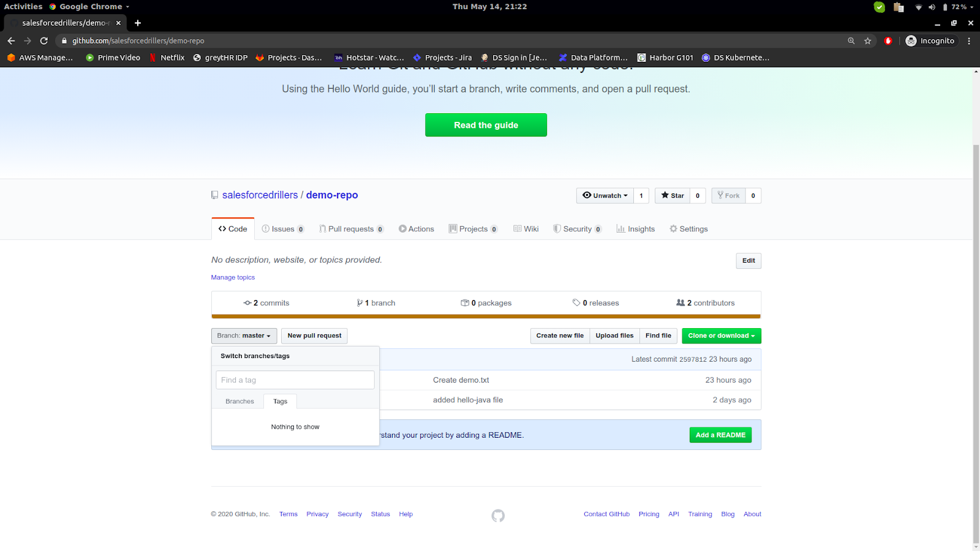Select Branches tab in branch switcher

pos(239,402)
